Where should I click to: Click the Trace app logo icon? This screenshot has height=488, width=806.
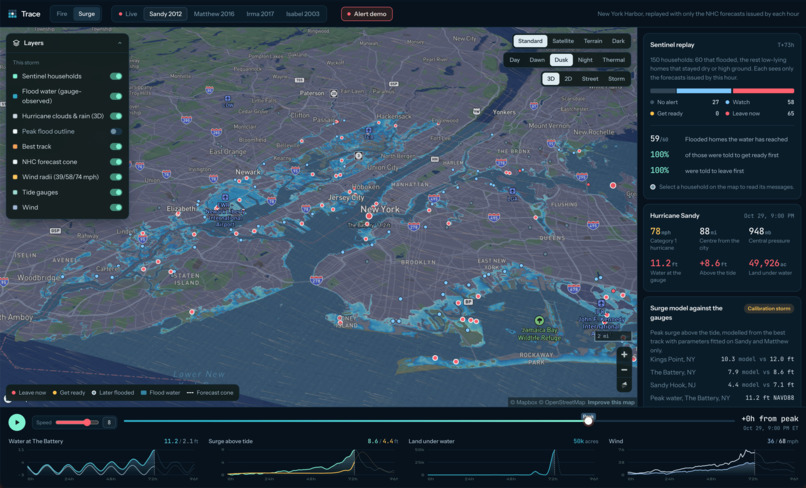click(x=12, y=14)
